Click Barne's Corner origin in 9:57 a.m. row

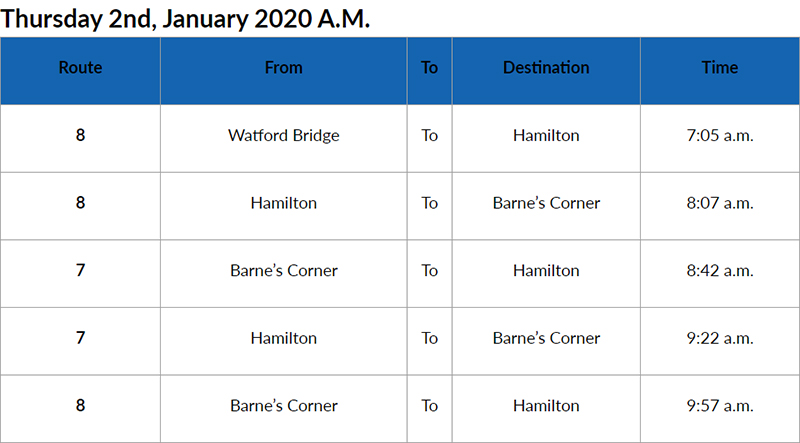click(283, 406)
